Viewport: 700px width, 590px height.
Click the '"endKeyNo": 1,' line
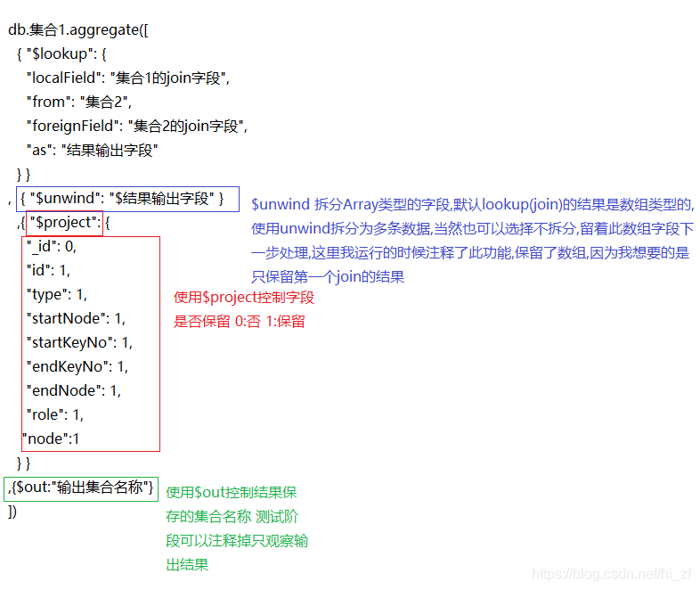click(x=77, y=367)
